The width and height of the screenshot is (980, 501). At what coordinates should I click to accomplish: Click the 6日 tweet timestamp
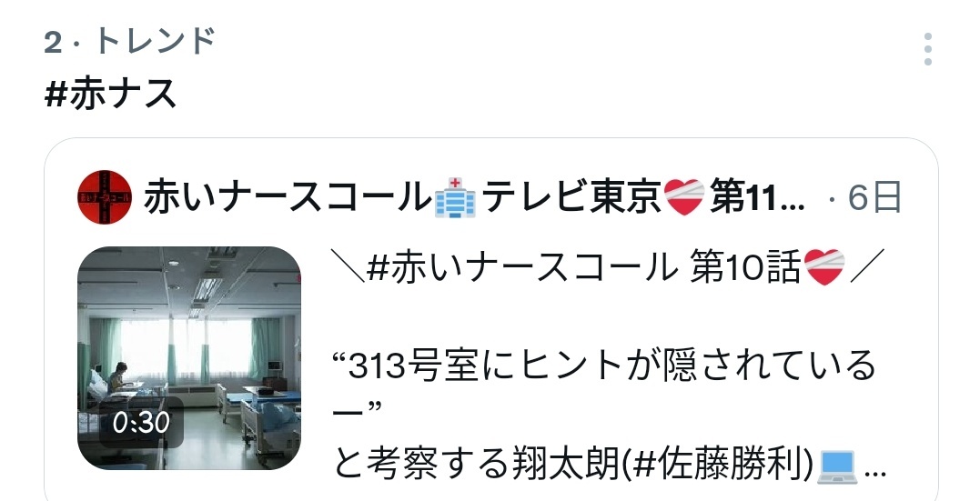coord(874,196)
